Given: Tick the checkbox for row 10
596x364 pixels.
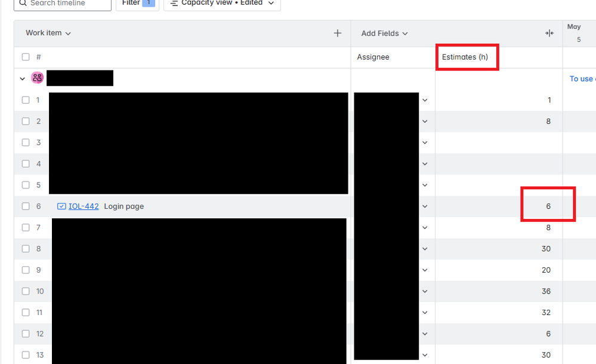Looking at the screenshot, I should pyautogui.click(x=26, y=291).
